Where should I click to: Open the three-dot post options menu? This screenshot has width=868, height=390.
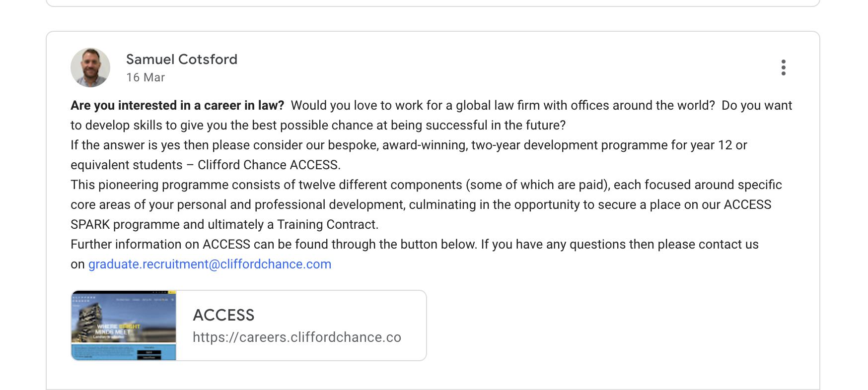coord(783,67)
